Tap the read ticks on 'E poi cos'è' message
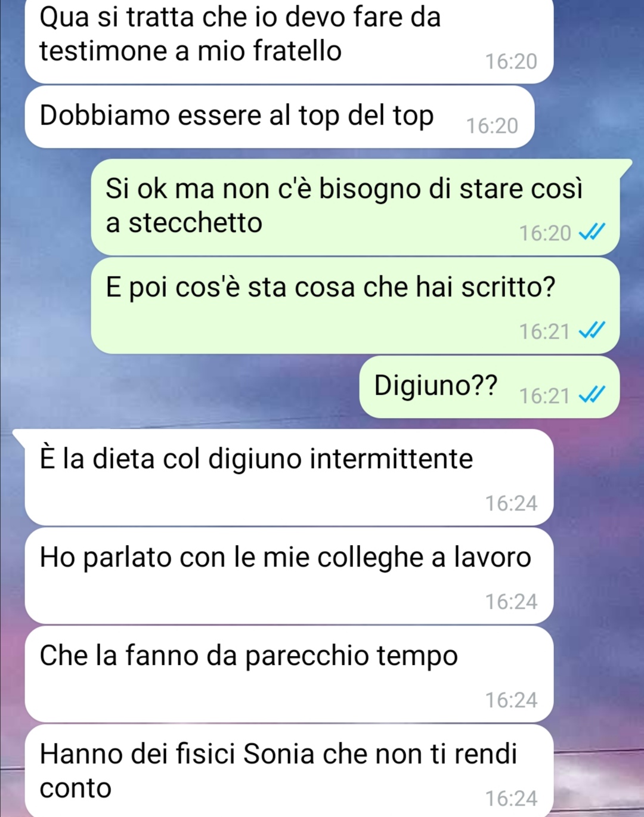This screenshot has height=817, width=644. click(x=592, y=330)
